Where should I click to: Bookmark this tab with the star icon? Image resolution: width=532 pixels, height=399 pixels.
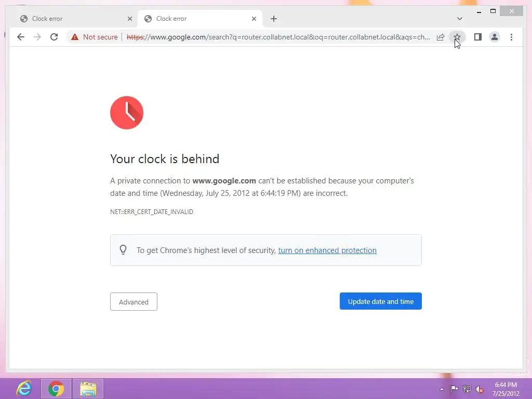[x=457, y=37]
